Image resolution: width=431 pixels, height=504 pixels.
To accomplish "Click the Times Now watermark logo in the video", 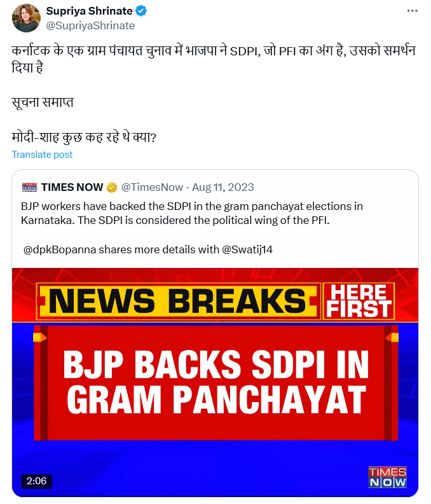I will [387, 477].
